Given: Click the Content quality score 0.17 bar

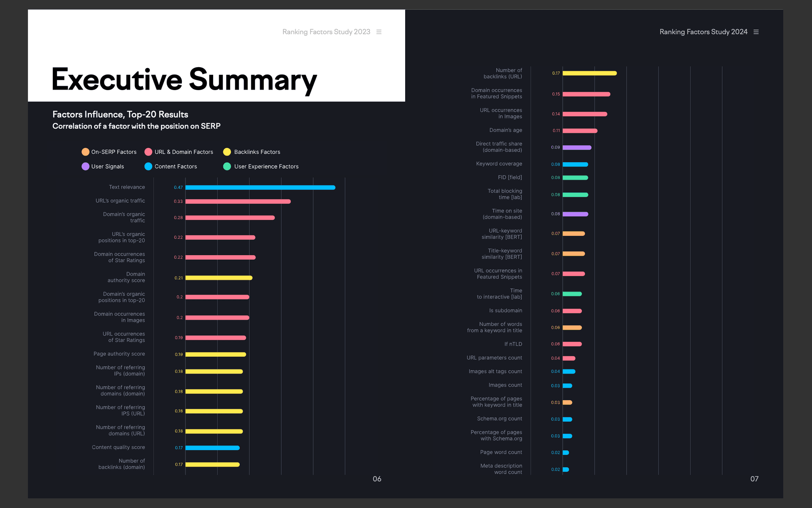Looking at the screenshot, I should pos(213,448).
